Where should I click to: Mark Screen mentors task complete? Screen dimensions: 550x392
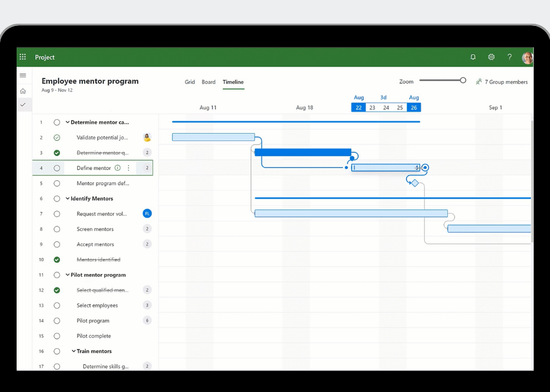[x=56, y=229]
